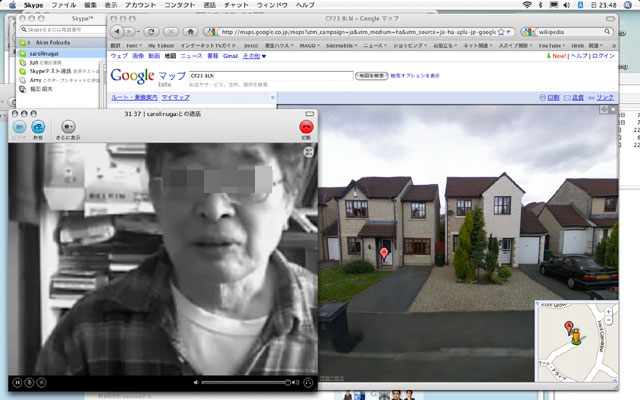Click the red marker A on the house

click(x=384, y=253)
